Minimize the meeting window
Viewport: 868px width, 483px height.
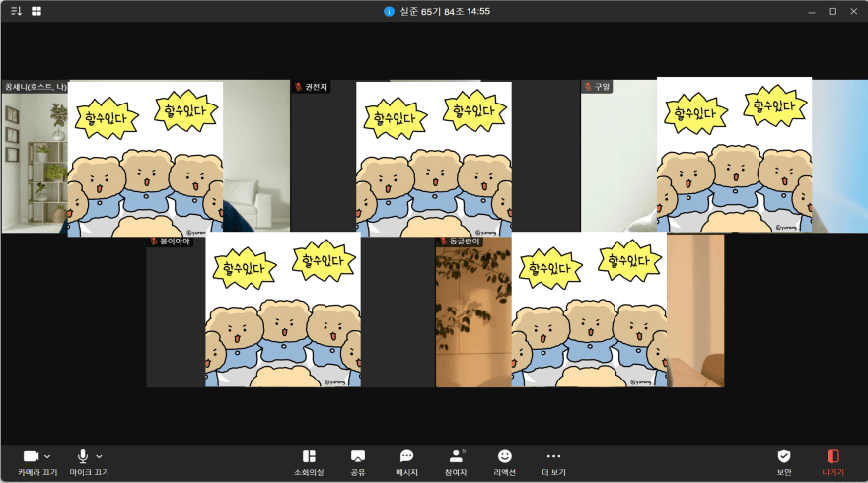click(x=812, y=12)
